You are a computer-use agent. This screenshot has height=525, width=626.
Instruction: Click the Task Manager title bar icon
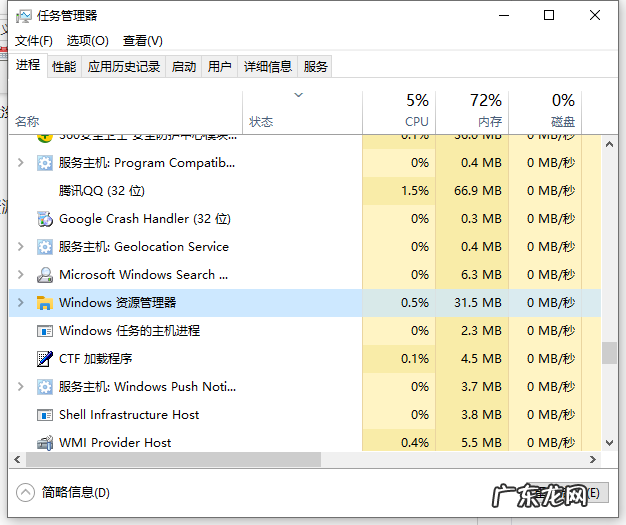(x=23, y=16)
